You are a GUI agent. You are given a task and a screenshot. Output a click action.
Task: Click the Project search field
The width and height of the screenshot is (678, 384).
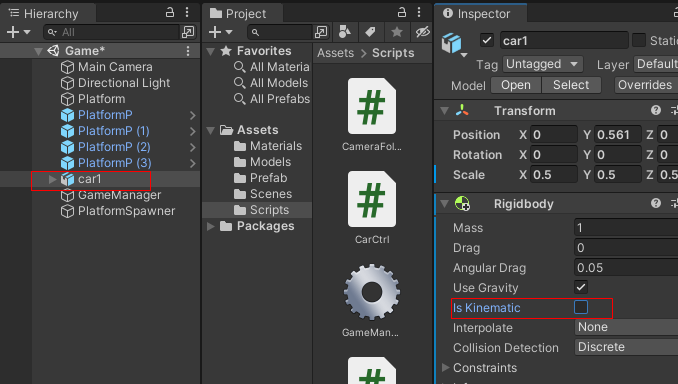[280, 32]
